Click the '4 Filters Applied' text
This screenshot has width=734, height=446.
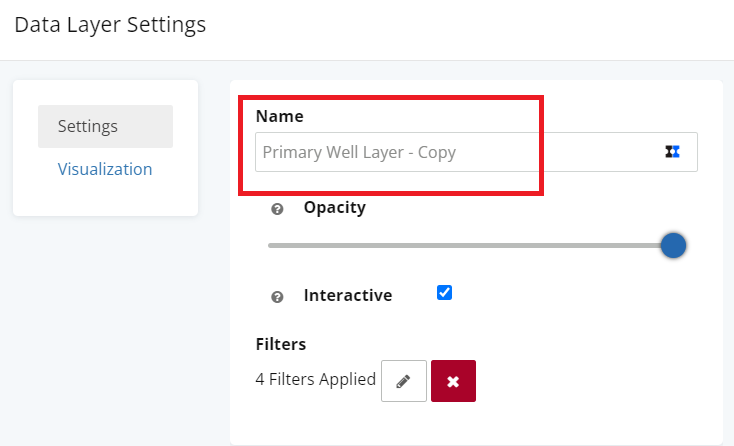[316, 379]
